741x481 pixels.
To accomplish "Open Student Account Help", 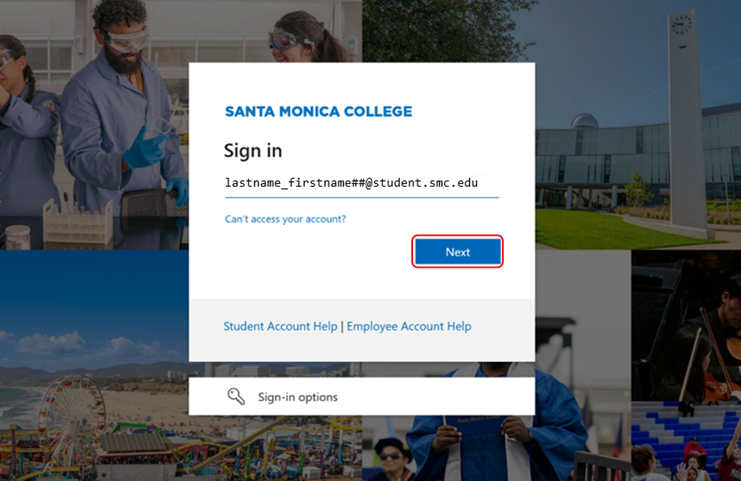I will pyautogui.click(x=280, y=326).
